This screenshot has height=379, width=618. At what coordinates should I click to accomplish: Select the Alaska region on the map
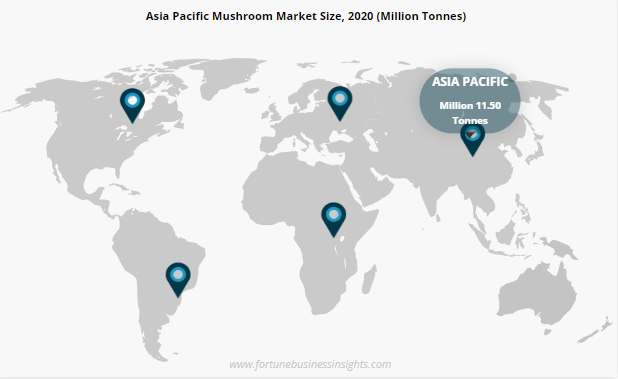tap(34, 98)
